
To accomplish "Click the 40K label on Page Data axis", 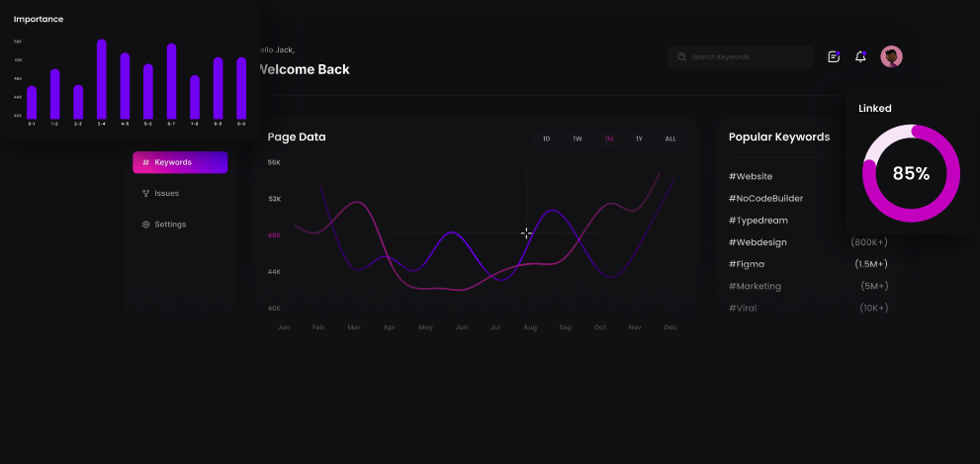I will tap(274, 309).
